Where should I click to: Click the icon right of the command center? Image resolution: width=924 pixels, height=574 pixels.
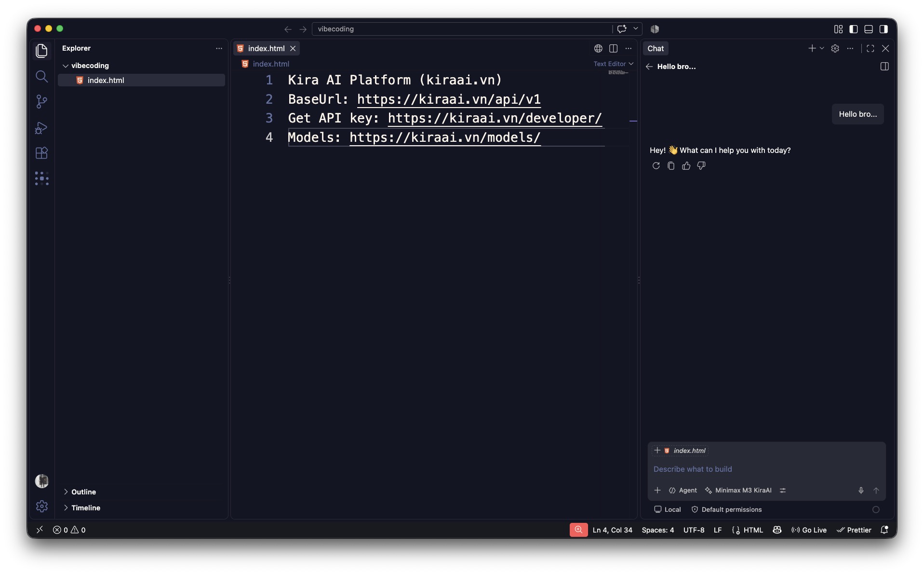(x=655, y=29)
